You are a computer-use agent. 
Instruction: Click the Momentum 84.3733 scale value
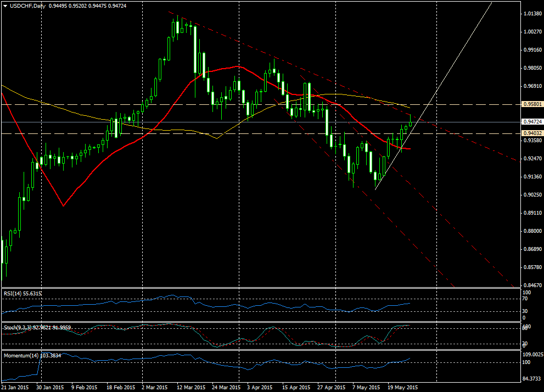point(531,379)
